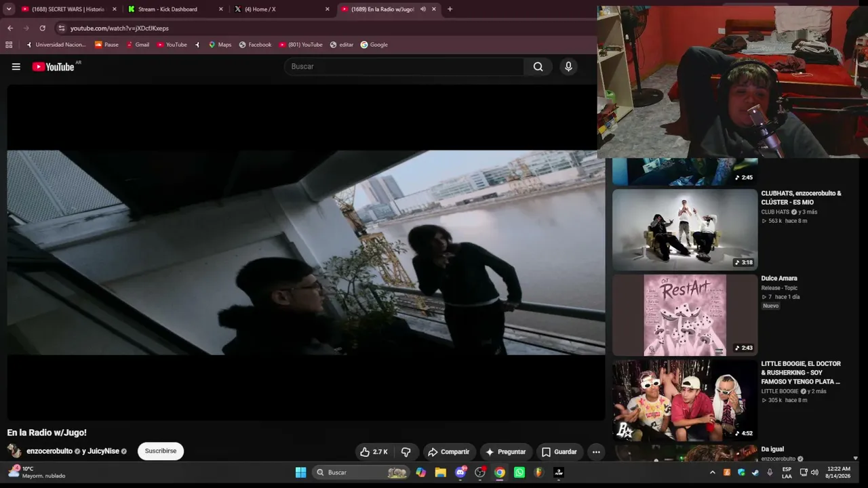Open the ES MIO video thumbnail
Image resolution: width=868 pixels, height=488 pixels.
tap(685, 230)
